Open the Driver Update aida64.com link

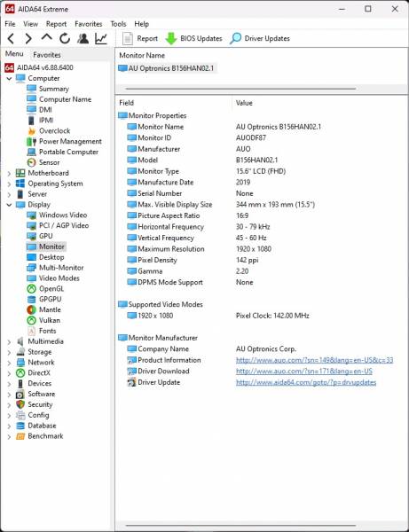[x=306, y=383]
